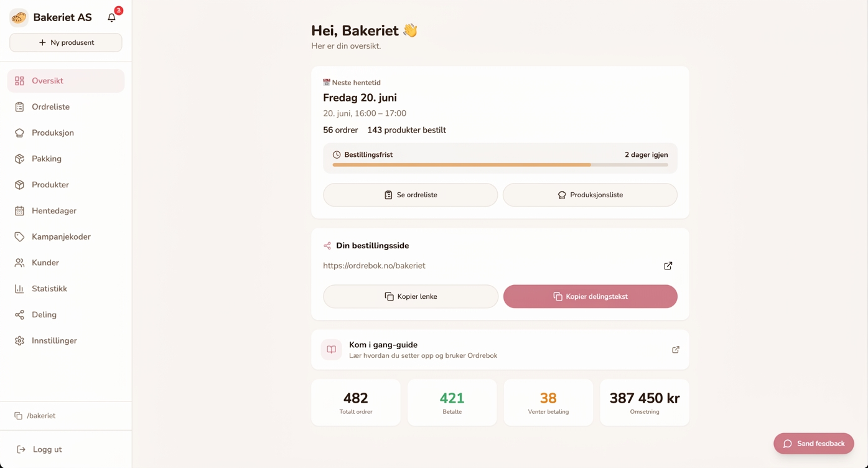Click the clock icon next to Bestillingsfrist

337,154
